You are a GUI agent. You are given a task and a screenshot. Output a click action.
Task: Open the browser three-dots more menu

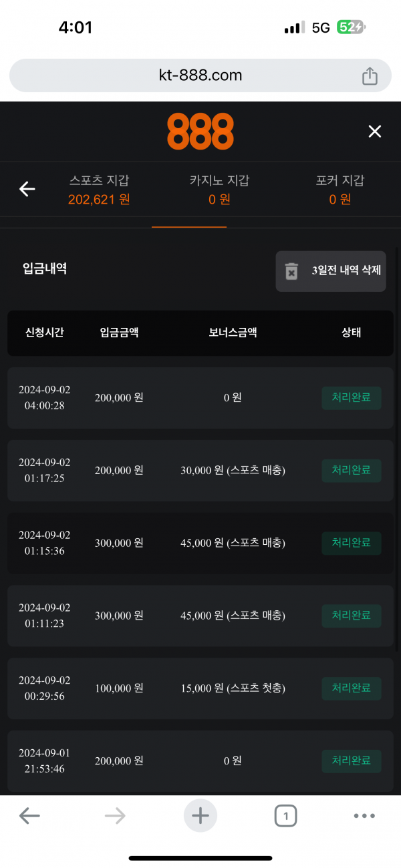[364, 815]
